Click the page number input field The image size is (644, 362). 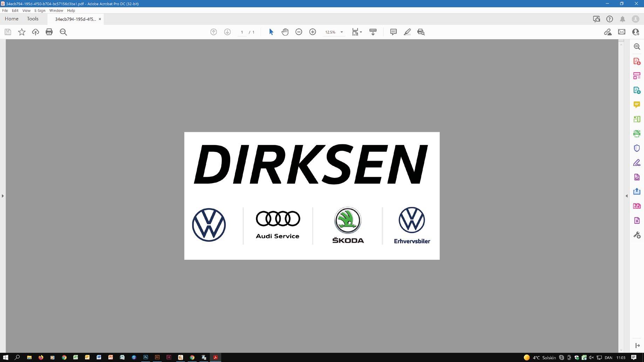(x=242, y=32)
